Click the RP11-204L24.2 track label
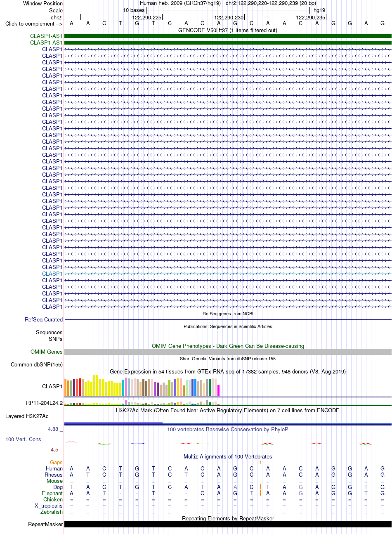Image resolution: width=392 pixels, height=534 pixels. pyautogui.click(x=44, y=403)
